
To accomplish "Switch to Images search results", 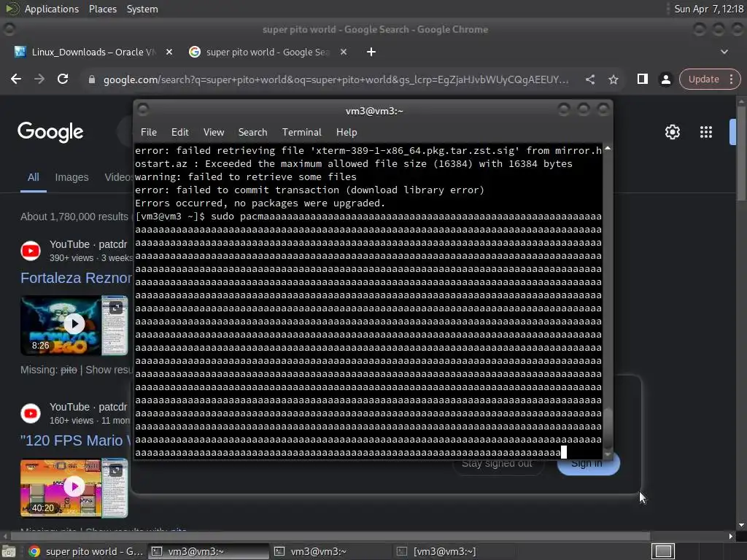I will tap(71, 177).
